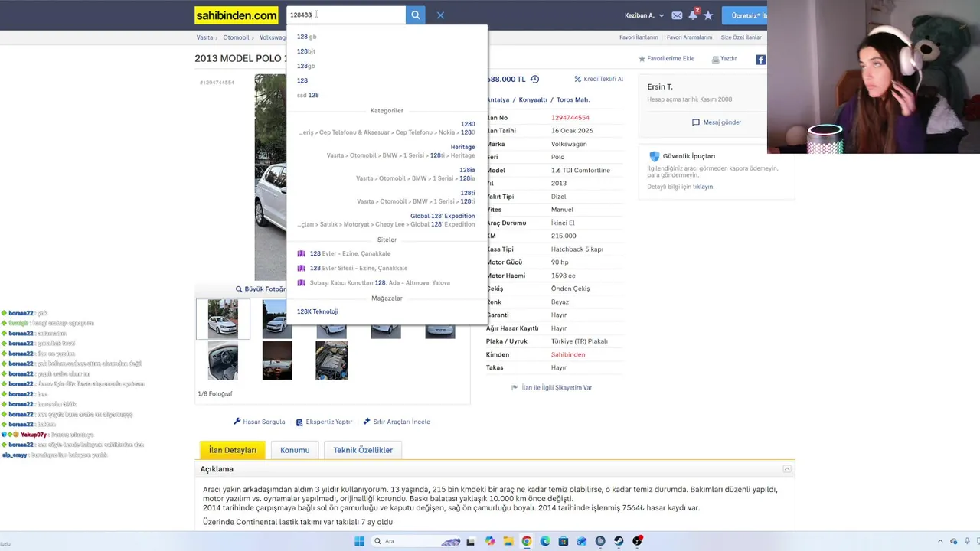This screenshot has height=551, width=980.
Task: Click inside the search field containing 128488
Action: coord(346,15)
